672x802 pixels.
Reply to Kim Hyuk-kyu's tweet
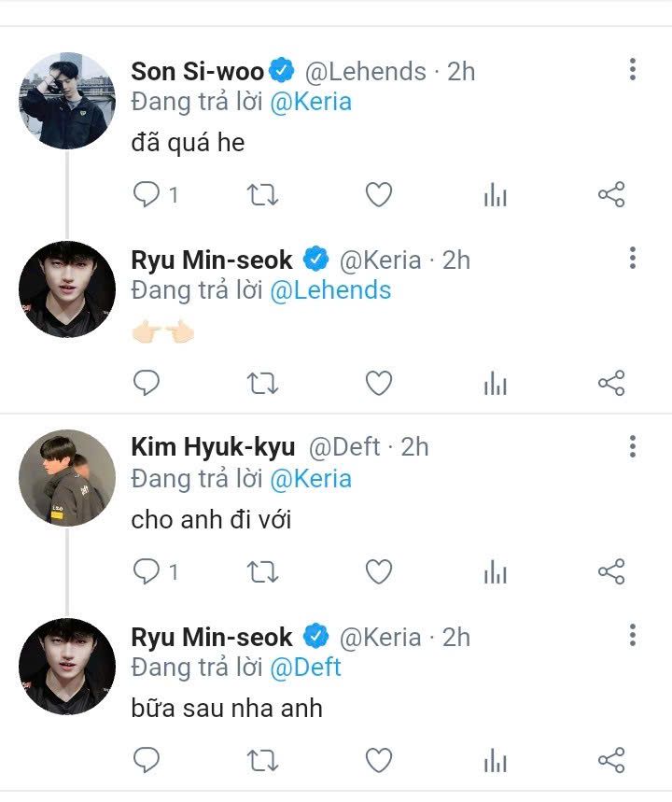[147, 571]
